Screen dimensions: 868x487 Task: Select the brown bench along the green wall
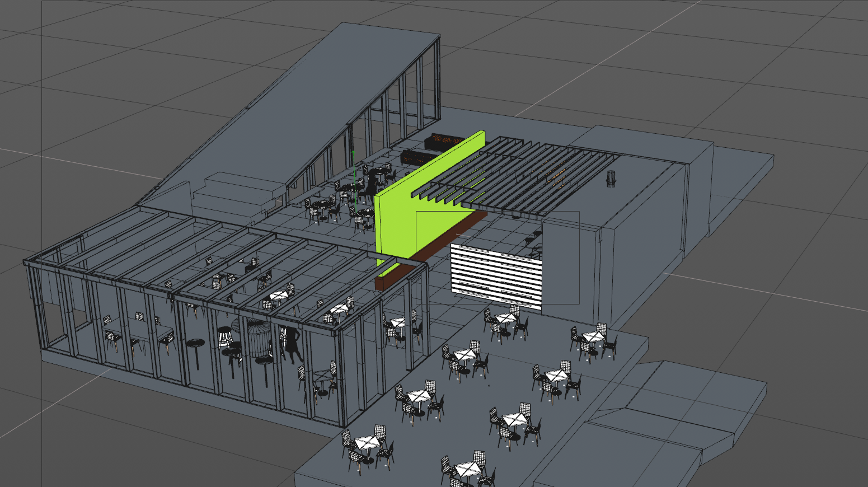point(431,250)
